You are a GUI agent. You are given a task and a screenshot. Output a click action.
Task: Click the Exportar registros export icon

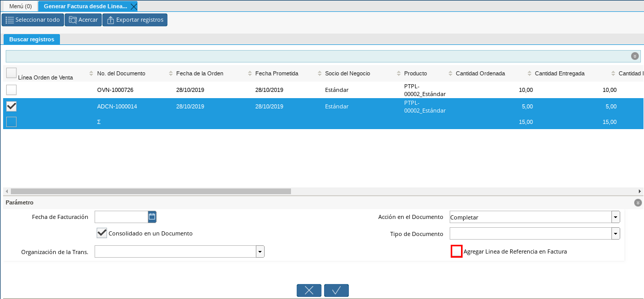coord(110,20)
